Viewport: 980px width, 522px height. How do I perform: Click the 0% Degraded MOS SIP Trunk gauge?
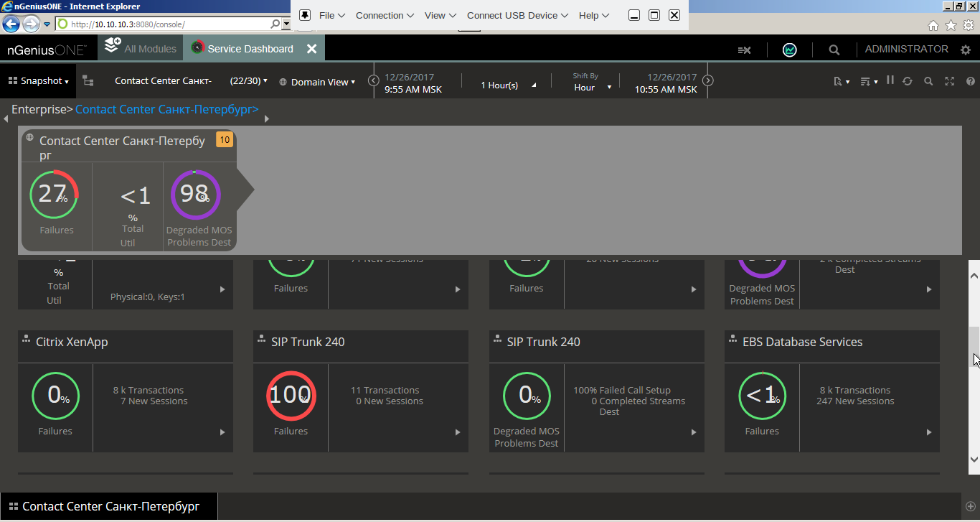click(x=527, y=396)
